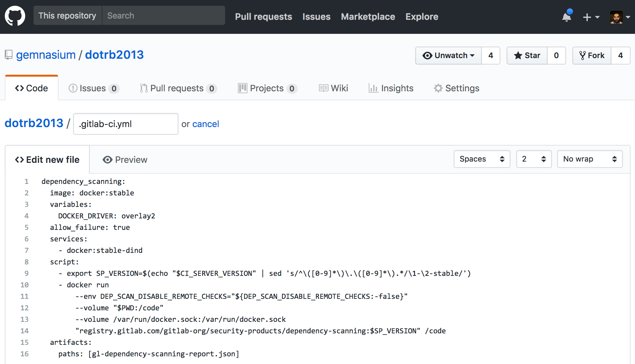Image resolution: width=635 pixels, height=364 pixels.
Task: Click the Insights tab
Action: [392, 88]
